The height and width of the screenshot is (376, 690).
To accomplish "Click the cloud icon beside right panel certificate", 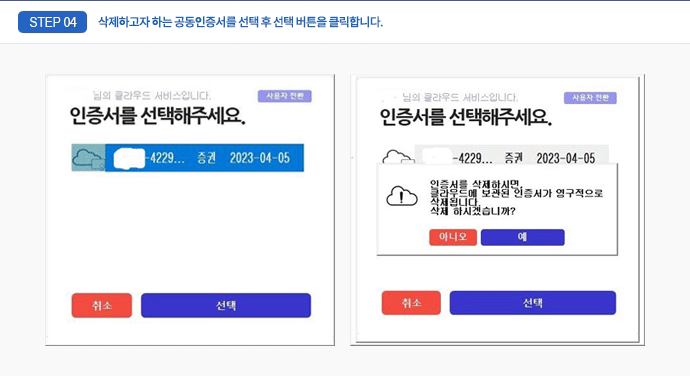I will (x=397, y=157).
